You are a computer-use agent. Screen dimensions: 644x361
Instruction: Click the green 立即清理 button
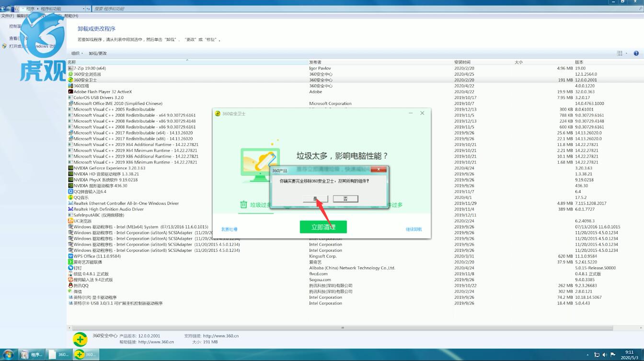coord(323,227)
